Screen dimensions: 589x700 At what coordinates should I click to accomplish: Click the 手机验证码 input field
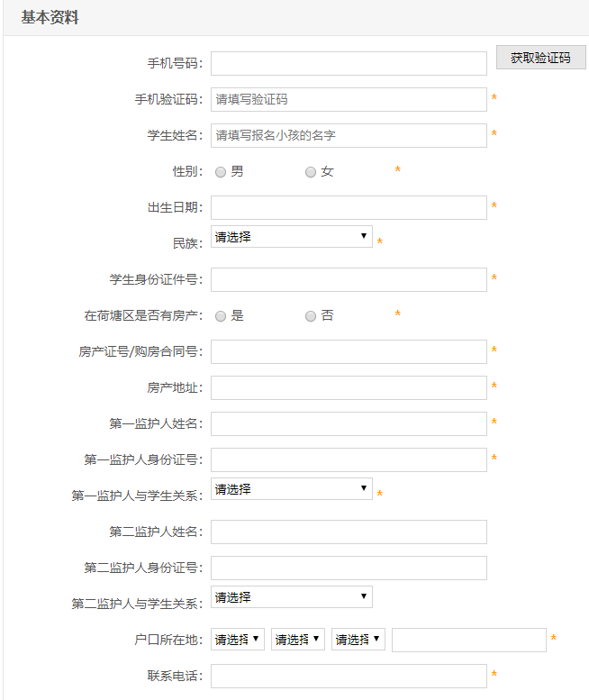pos(349,99)
